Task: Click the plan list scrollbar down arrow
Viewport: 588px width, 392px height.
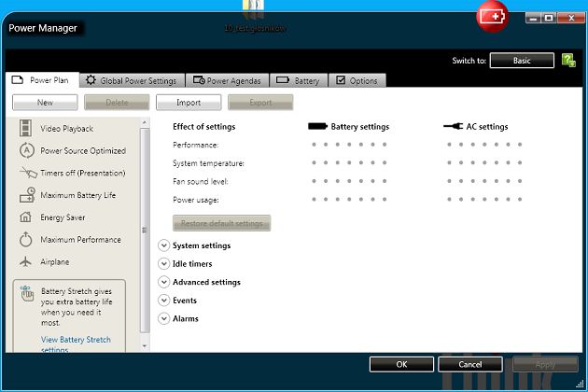Action: click(145, 346)
